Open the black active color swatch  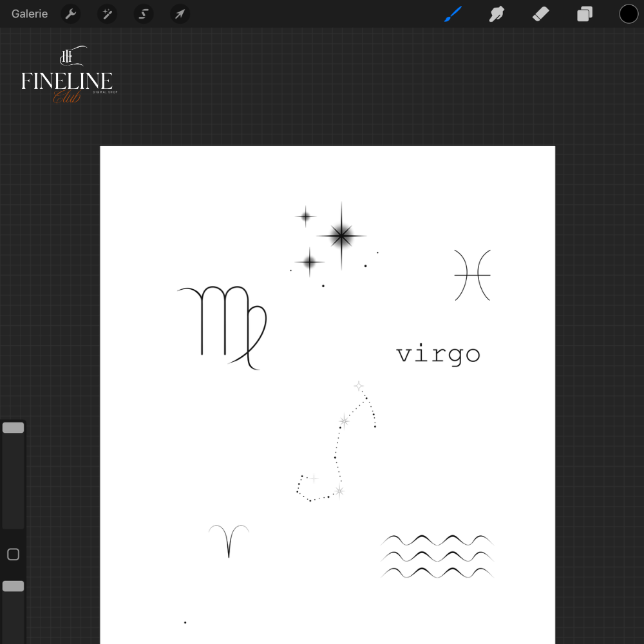click(629, 14)
